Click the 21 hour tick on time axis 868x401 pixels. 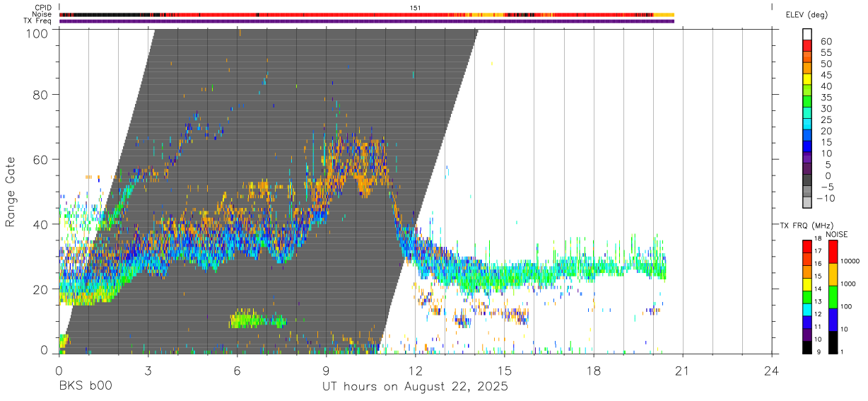[683, 370]
